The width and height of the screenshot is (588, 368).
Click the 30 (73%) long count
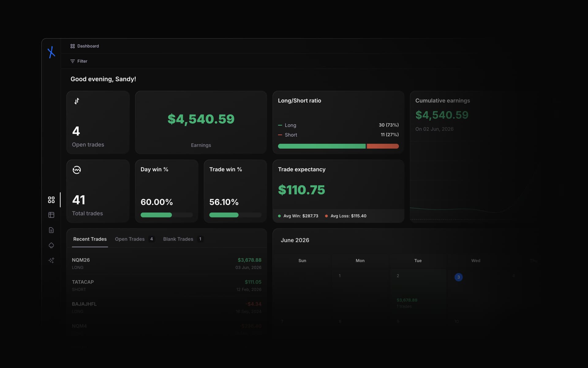389,125
